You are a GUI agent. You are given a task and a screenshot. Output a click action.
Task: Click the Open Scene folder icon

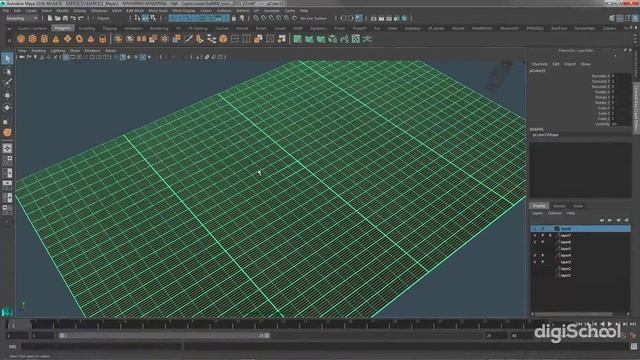58,18
